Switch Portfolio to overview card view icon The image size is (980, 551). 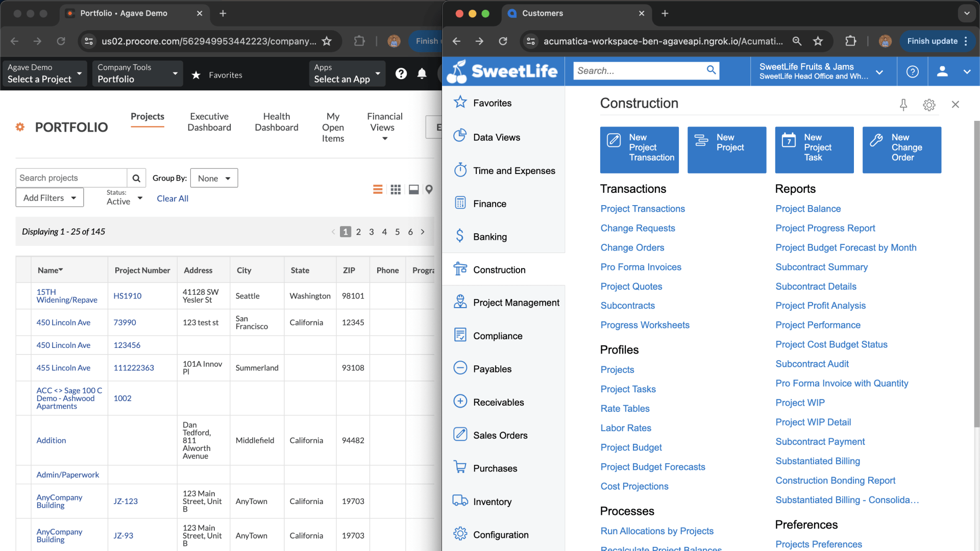(413, 190)
